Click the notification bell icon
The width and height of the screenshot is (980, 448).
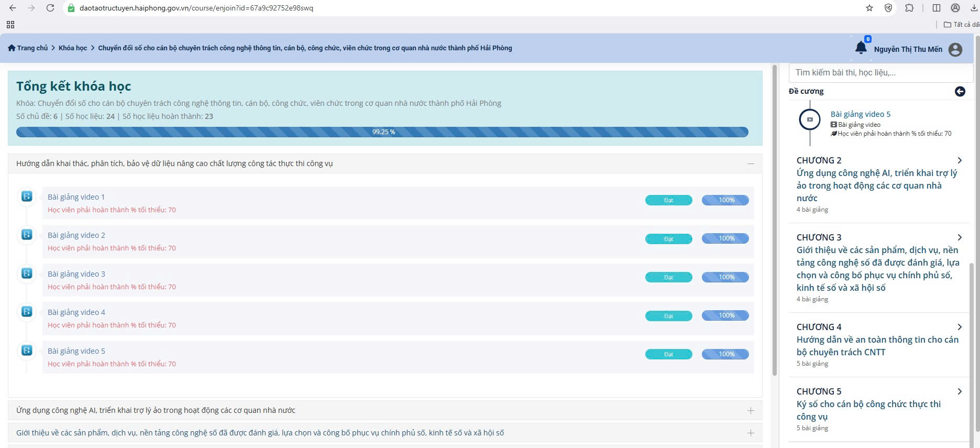[x=861, y=48]
